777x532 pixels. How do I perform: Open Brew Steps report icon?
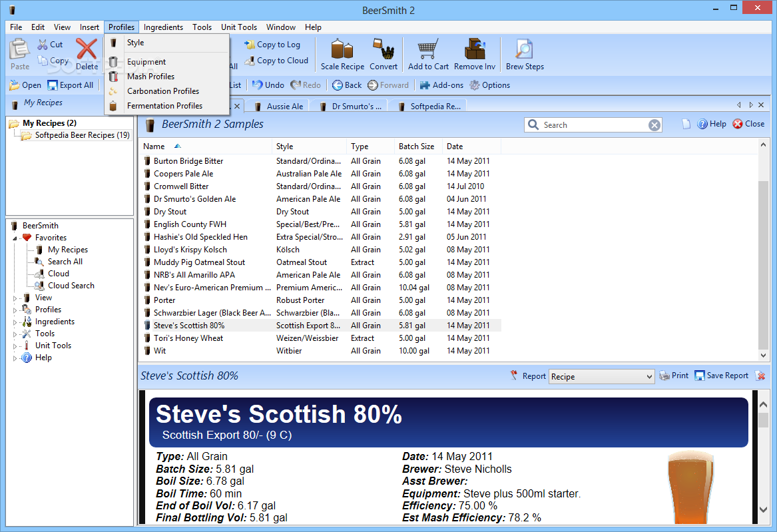tap(524, 49)
